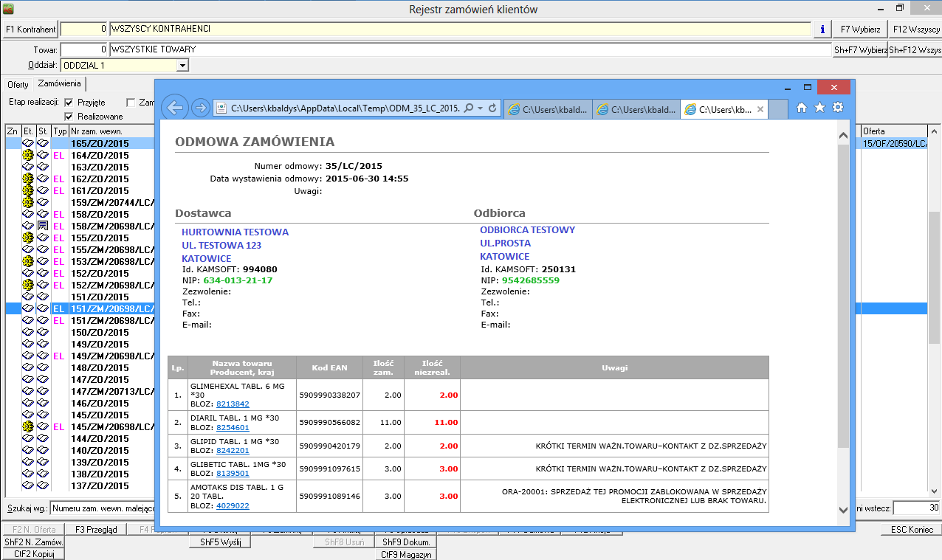Switch to the Oferty tab

(18, 84)
